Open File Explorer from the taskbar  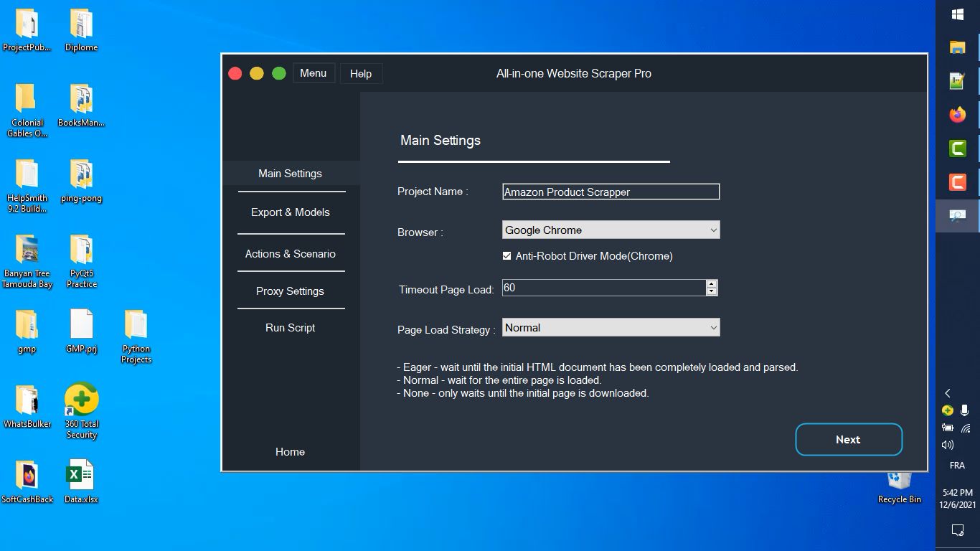coord(957,47)
